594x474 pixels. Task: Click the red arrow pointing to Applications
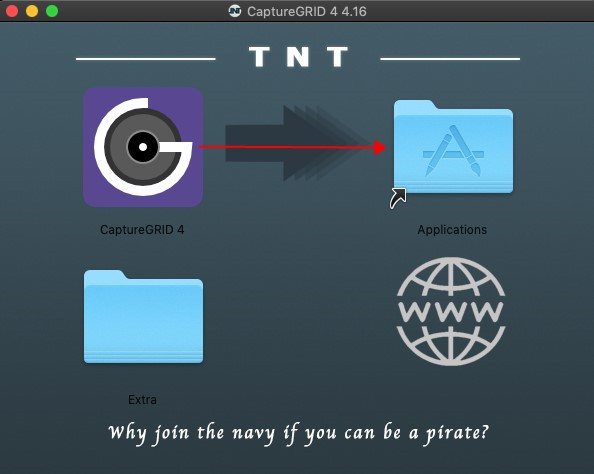292,147
